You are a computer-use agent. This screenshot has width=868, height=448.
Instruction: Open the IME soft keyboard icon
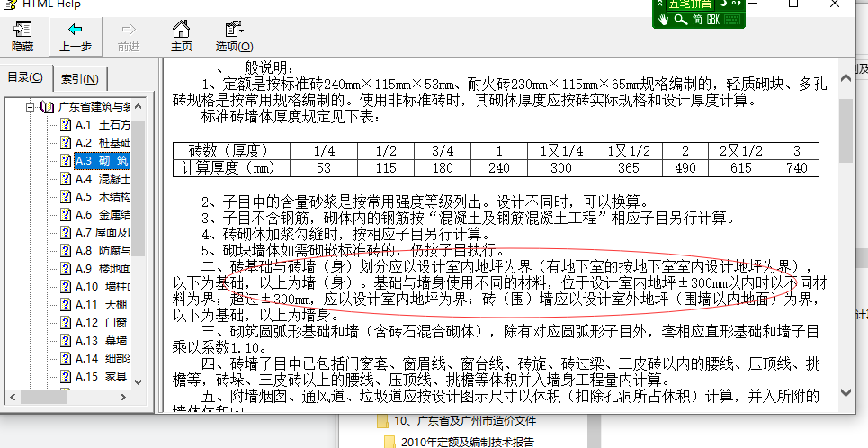pos(732,20)
